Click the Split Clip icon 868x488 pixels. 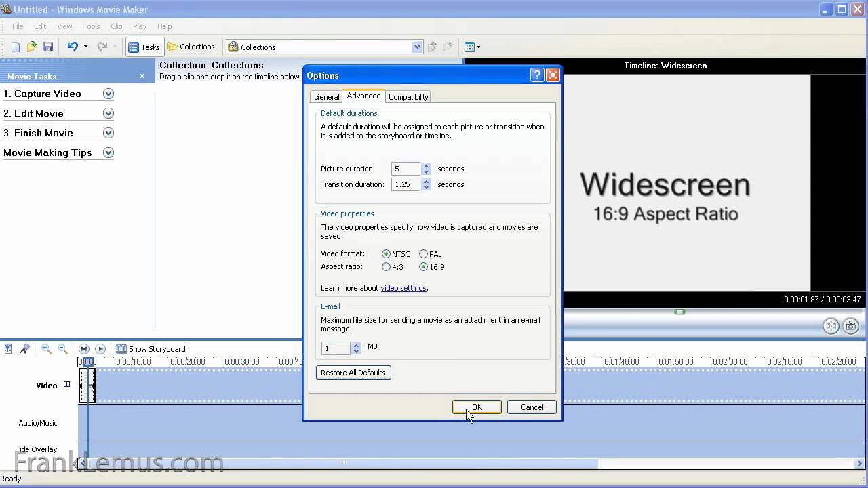click(x=831, y=327)
